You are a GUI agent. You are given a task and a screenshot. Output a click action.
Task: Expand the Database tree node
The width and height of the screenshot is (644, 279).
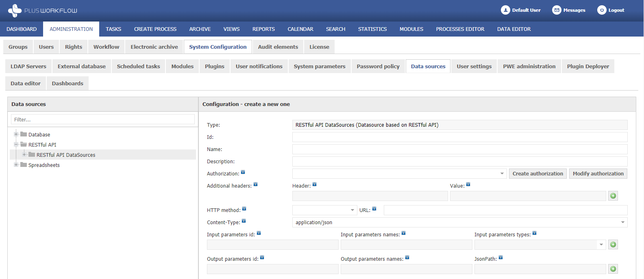coord(16,134)
